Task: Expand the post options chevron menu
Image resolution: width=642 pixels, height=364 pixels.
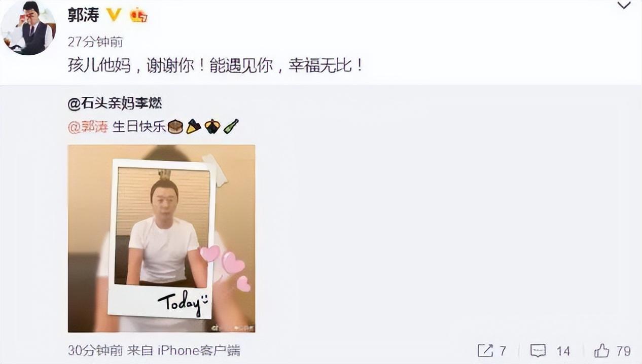Action: (x=624, y=6)
